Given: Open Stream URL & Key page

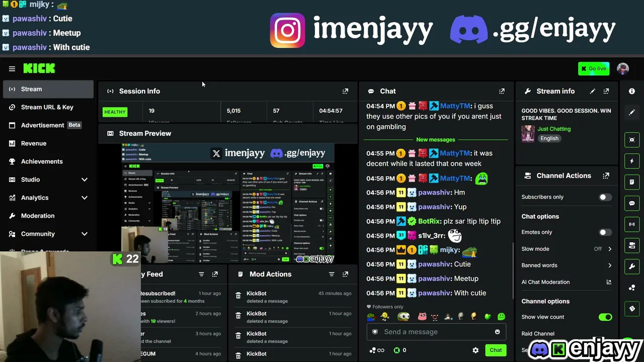Looking at the screenshot, I should click(48, 107).
